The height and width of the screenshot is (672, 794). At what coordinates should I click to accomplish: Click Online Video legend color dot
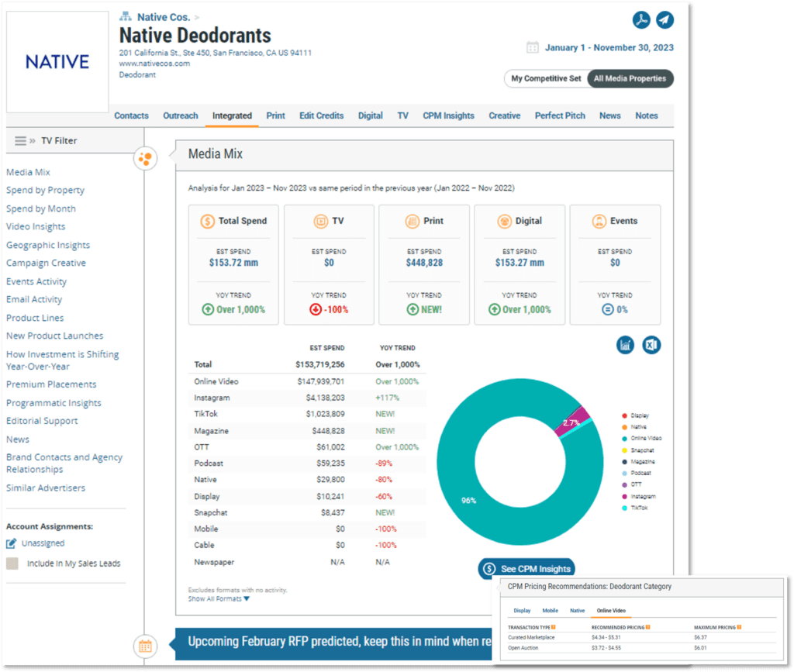(624, 439)
